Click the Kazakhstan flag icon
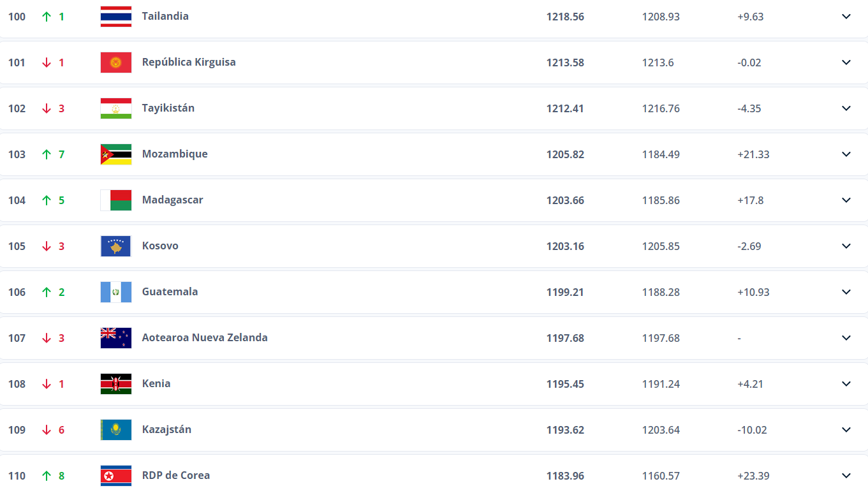This screenshot has height=493, width=868. click(x=116, y=430)
